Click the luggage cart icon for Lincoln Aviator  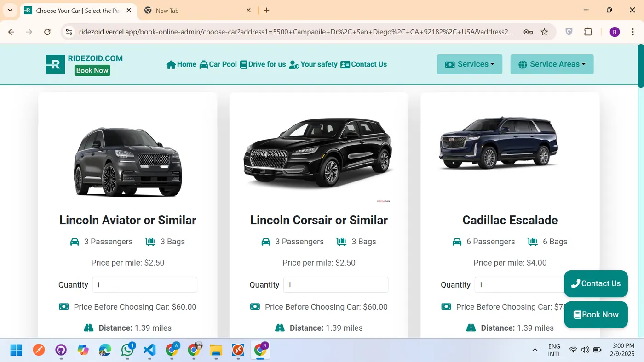(x=150, y=242)
